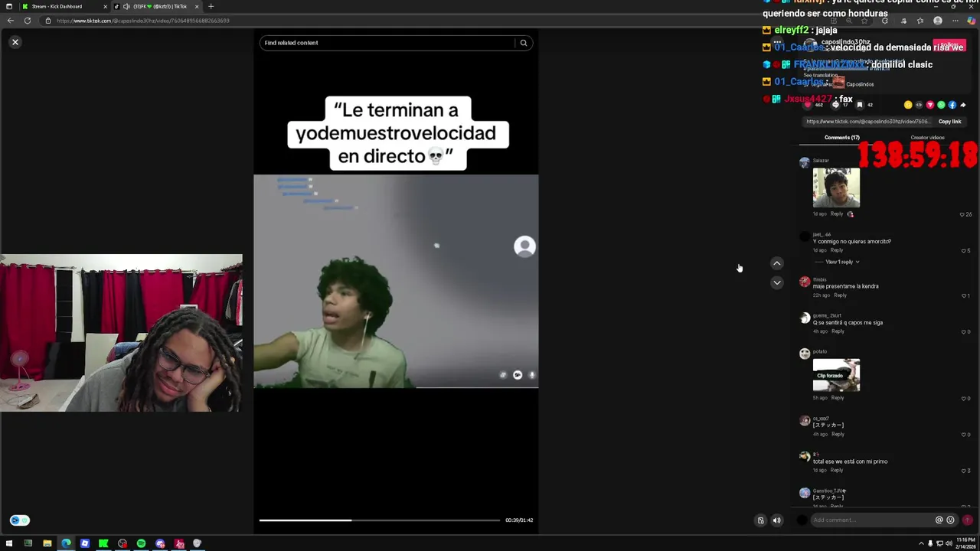Go back with the browser back arrow
The image size is (980, 551).
point(11,21)
